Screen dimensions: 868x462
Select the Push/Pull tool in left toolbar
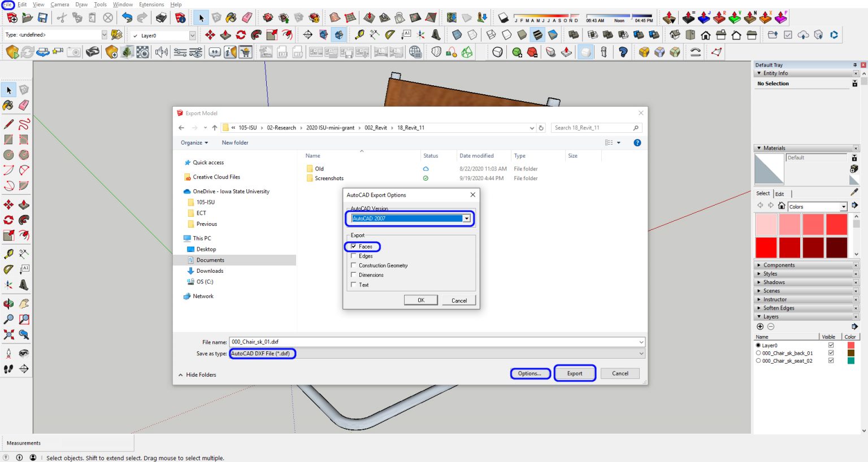pyautogui.click(x=24, y=204)
